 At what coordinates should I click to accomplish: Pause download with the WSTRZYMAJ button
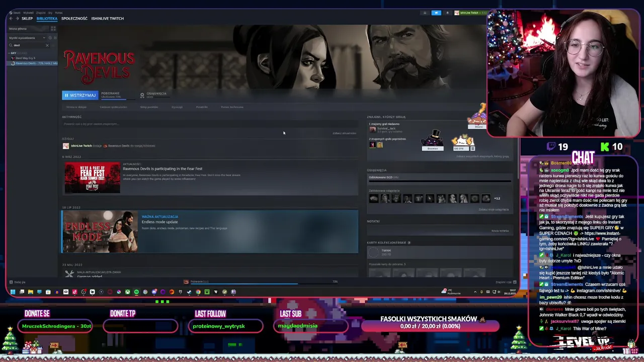tap(80, 95)
